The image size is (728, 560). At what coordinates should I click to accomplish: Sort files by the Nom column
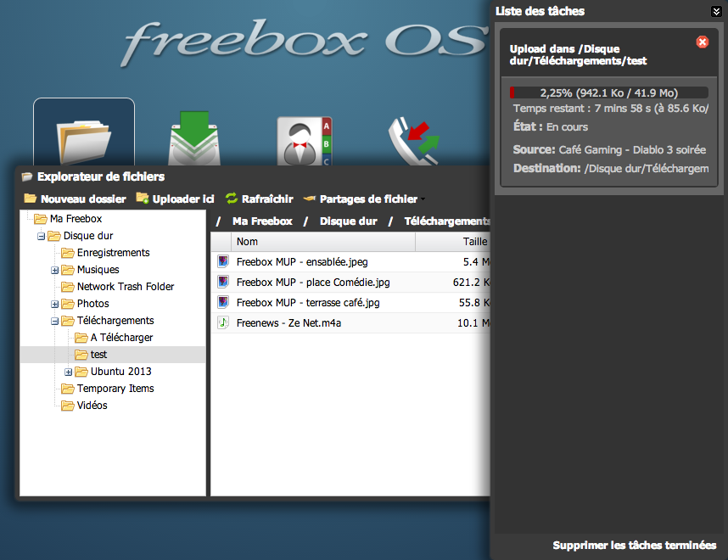(x=323, y=242)
